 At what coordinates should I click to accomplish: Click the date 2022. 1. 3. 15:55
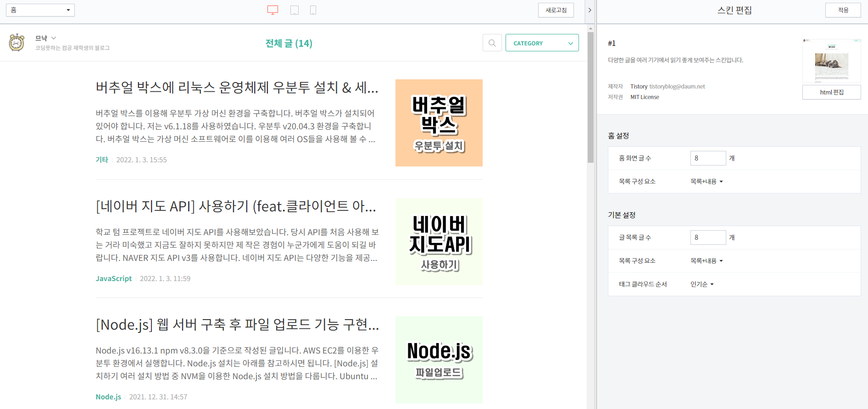point(141,160)
